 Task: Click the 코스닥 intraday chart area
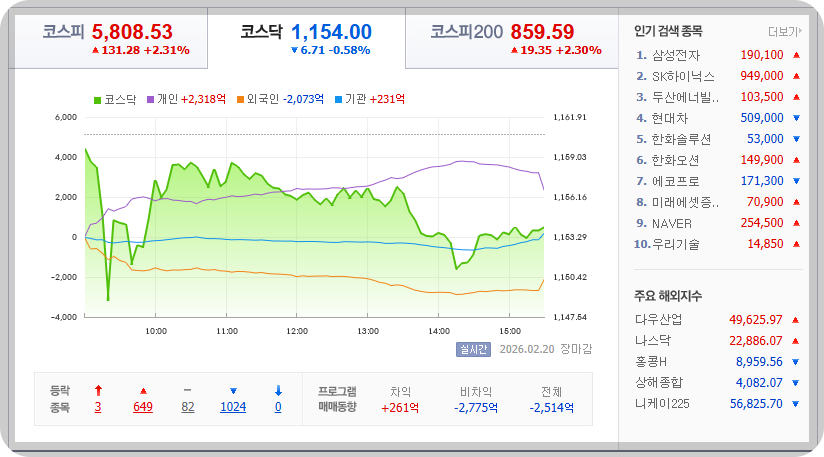[314, 217]
